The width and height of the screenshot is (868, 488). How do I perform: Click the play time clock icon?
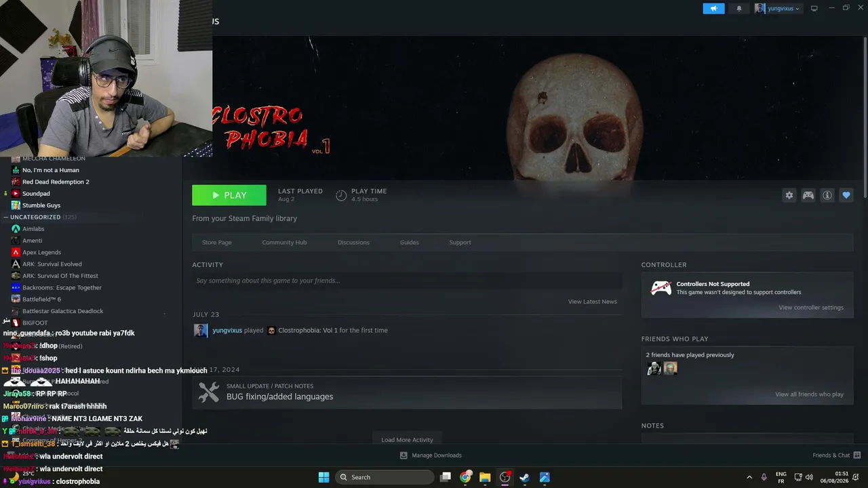341,195
